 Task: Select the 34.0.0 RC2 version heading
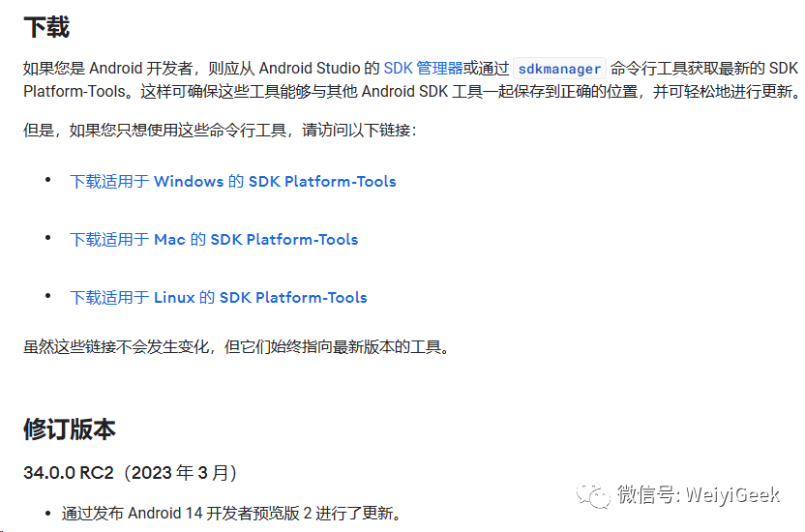coord(130,472)
